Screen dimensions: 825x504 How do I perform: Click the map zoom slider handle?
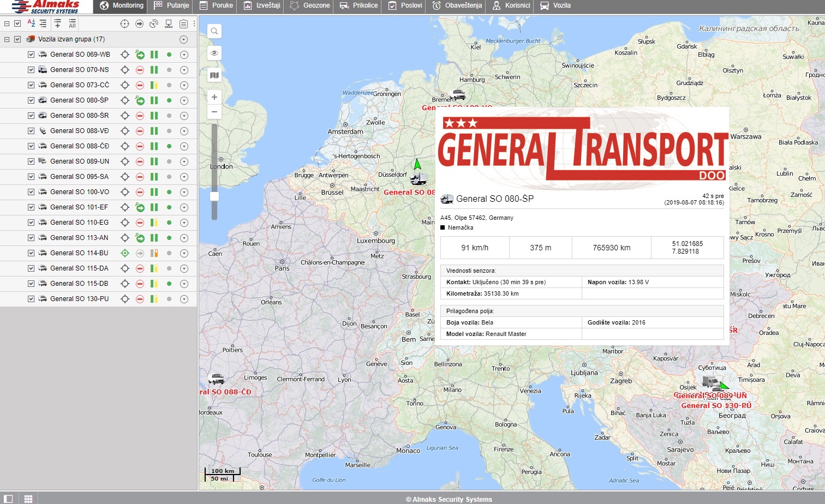214,196
